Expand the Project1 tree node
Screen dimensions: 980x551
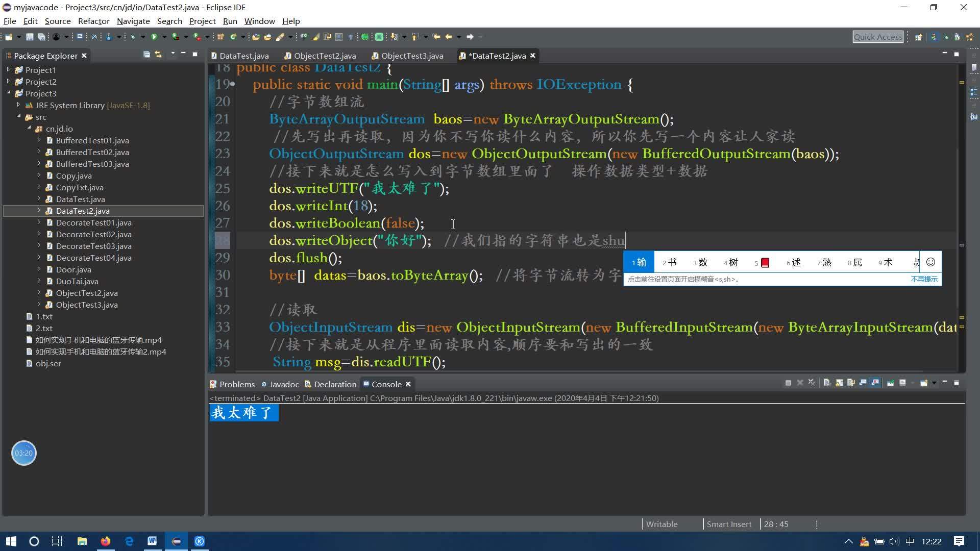coord(8,69)
